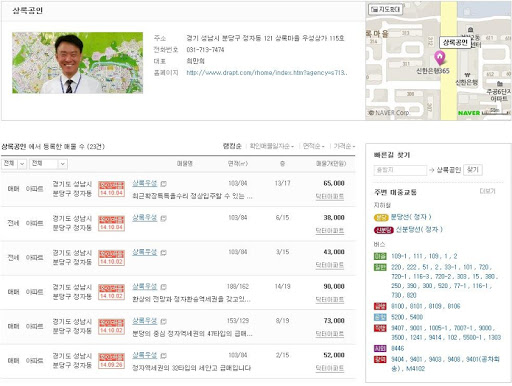Sort listings by price order
512x386 pixels.
click(x=344, y=146)
